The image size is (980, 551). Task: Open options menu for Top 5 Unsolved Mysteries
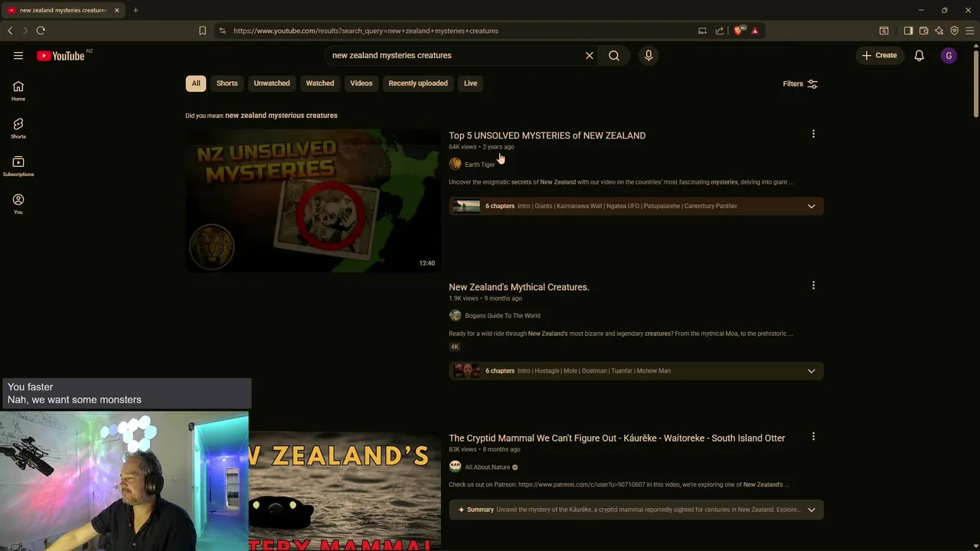813,134
